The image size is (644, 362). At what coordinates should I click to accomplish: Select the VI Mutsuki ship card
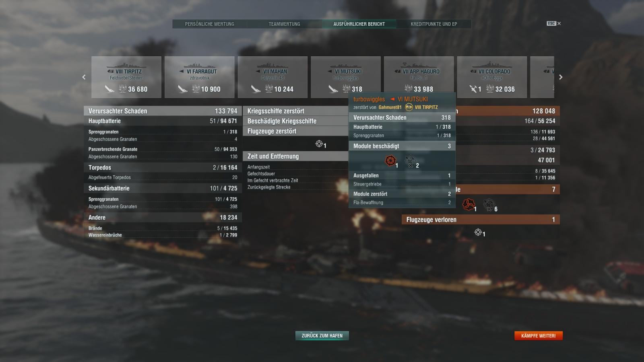coord(346,77)
